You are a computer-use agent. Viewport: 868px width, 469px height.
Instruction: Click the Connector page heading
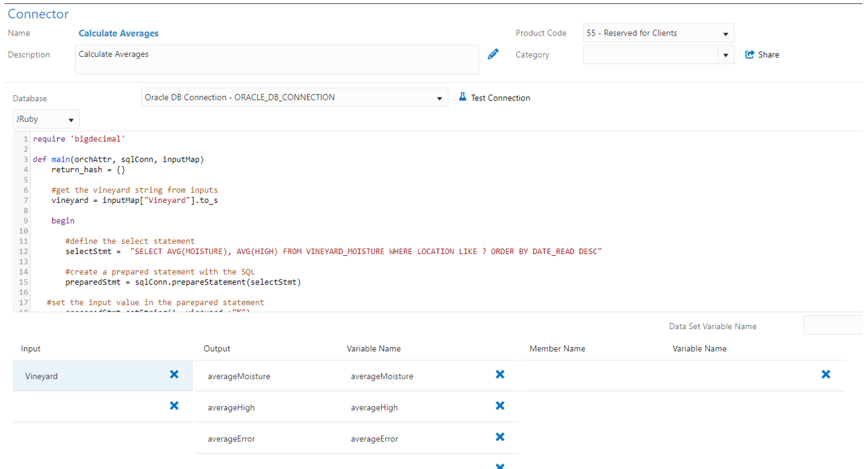pyautogui.click(x=38, y=14)
